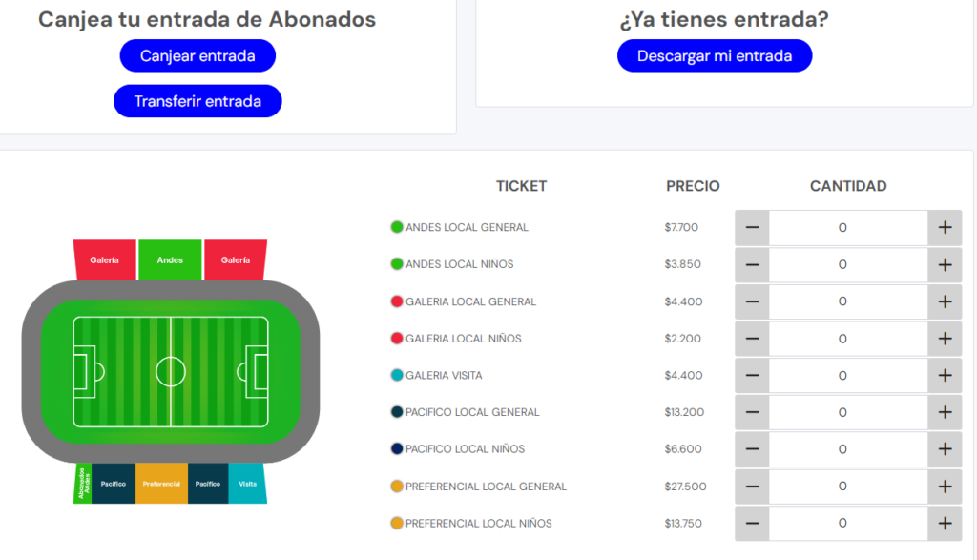Image resolution: width=977 pixels, height=560 pixels.
Task: Click the Canjear entrada button
Action: tap(197, 56)
